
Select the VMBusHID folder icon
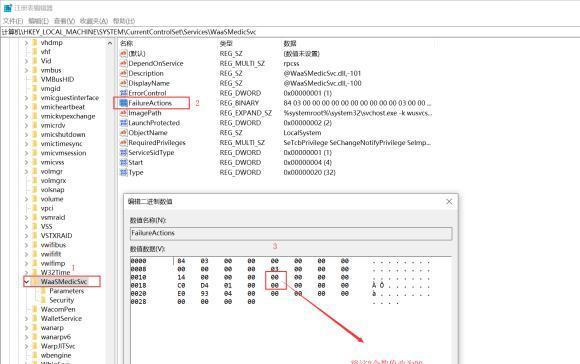coord(35,79)
